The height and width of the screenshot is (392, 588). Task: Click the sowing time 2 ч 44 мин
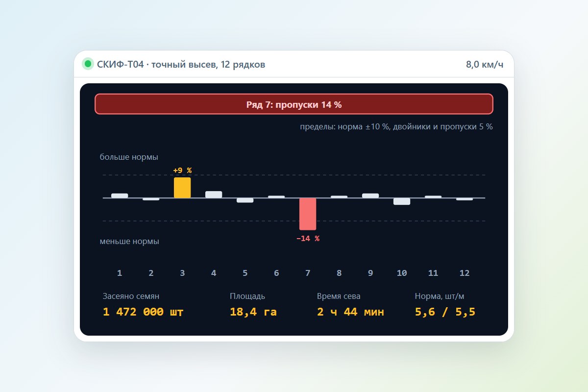pos(350,312)
